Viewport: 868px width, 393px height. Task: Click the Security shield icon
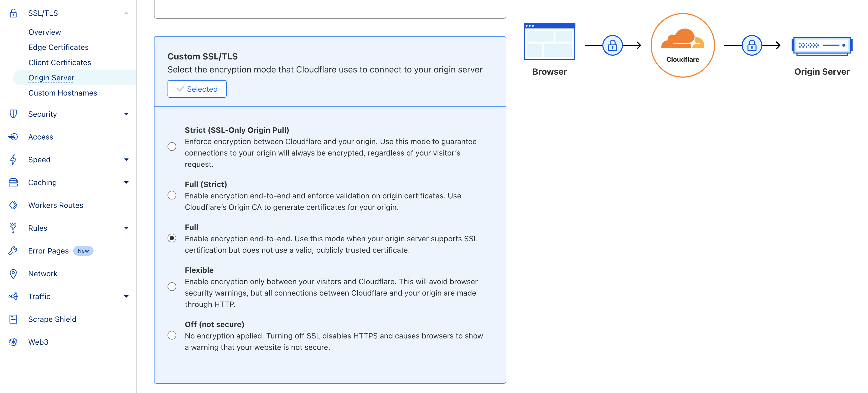13,114
